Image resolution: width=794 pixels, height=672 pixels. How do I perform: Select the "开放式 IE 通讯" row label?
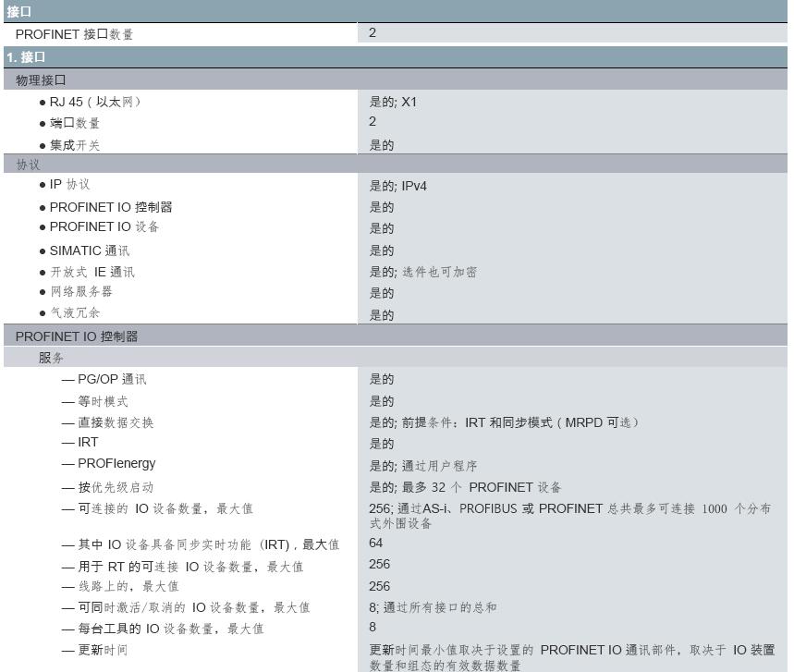(92, 272)
